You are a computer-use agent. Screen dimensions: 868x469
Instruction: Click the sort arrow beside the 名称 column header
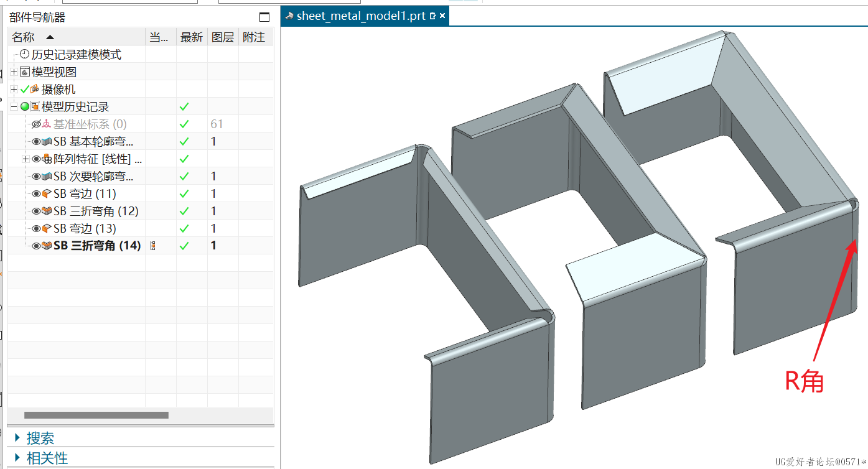pyautogui.click(x=50, y=37)
